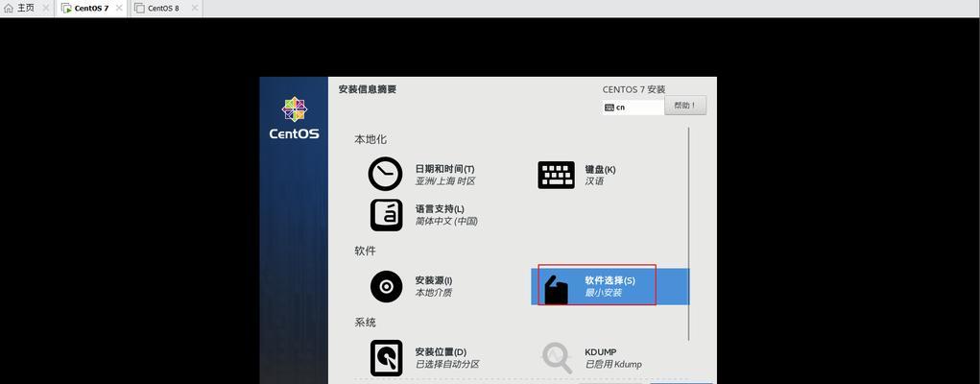Click the 简体中文 (中国) text
Image resolution: width=980 pixels, height=384 pixels.
pyautogui.click(x=446, y=222)
